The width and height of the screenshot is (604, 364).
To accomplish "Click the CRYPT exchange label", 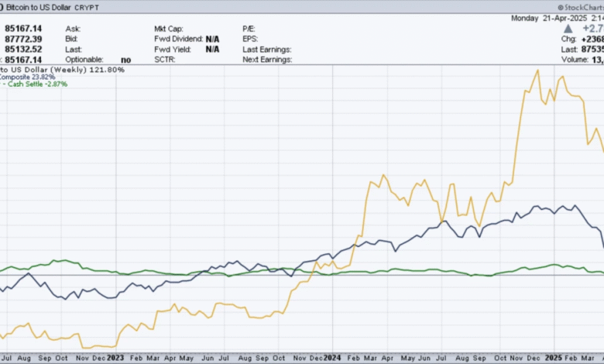I will (87, 8).
